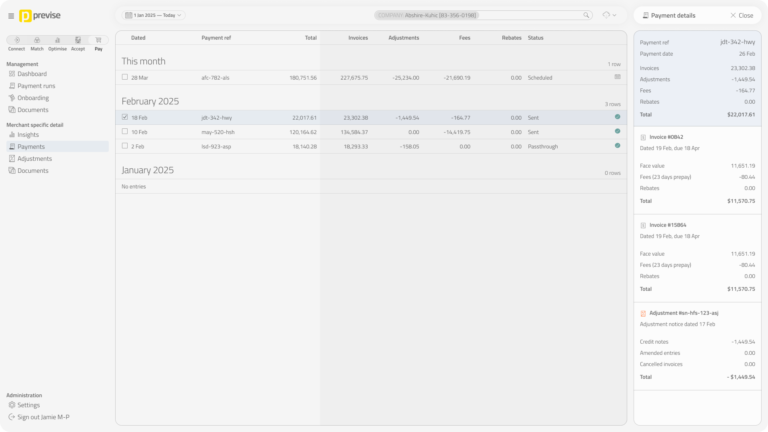
Task: Tick the checkbox for 28 Mar payment
Action: (125, 77)
